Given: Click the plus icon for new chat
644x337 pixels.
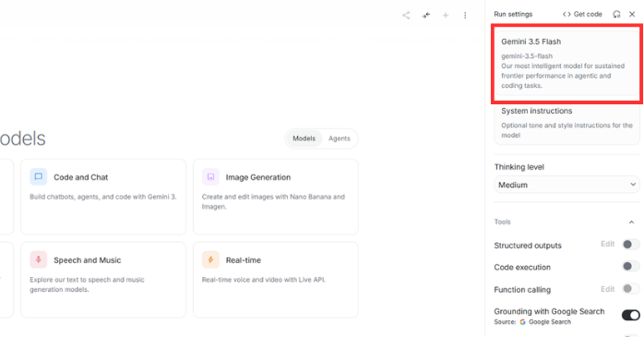Looking at the screenshot, I should tap(446, 16).
